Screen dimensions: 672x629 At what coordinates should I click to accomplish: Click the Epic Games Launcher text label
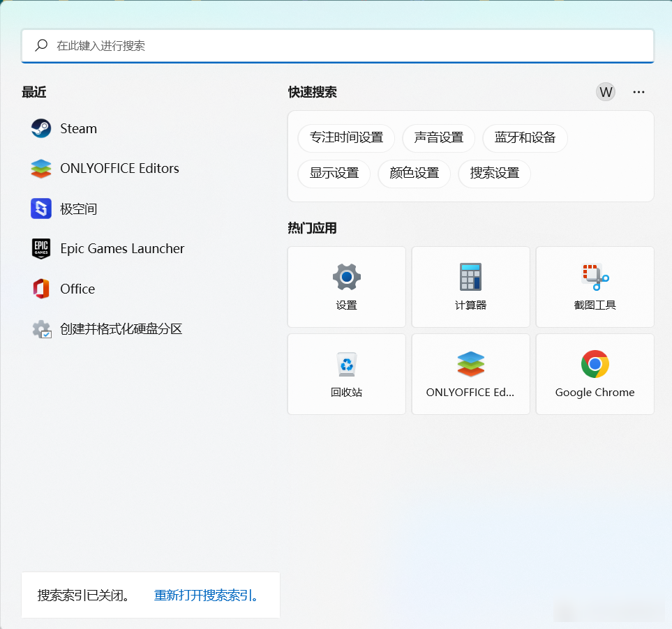click(x=122, y=249)
